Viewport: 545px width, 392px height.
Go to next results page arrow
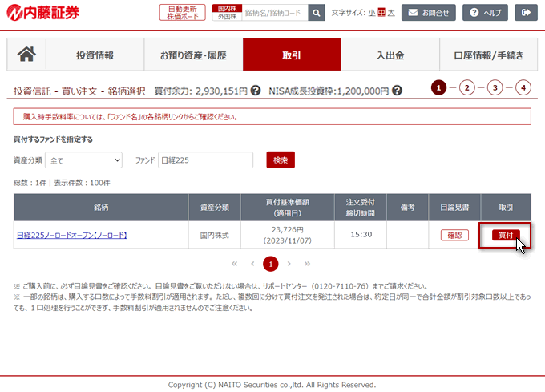point(289,263)
